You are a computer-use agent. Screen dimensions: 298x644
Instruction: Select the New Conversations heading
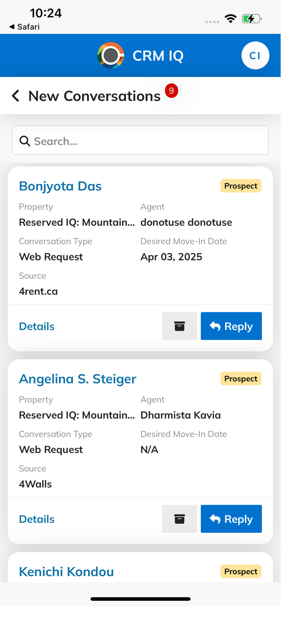click(x=94, y=96)
